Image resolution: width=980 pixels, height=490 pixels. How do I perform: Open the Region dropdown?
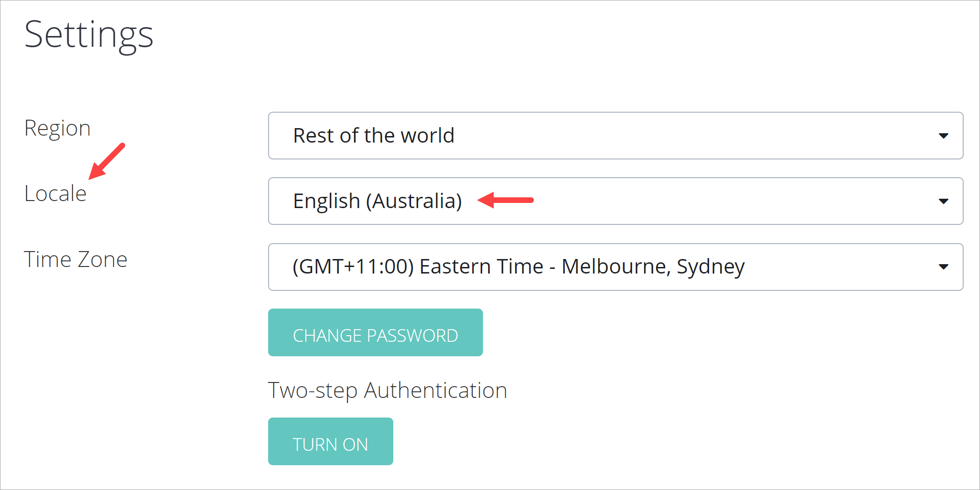click(615, 136)
